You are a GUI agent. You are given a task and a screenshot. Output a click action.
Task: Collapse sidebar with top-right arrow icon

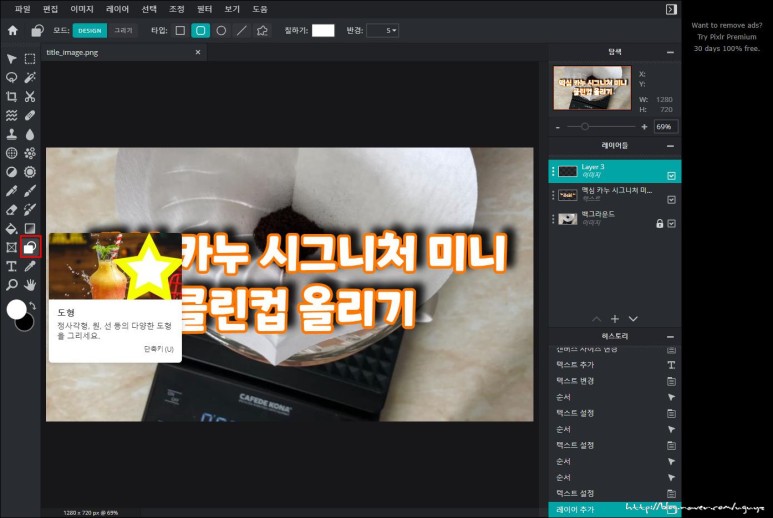pos(671,9)
